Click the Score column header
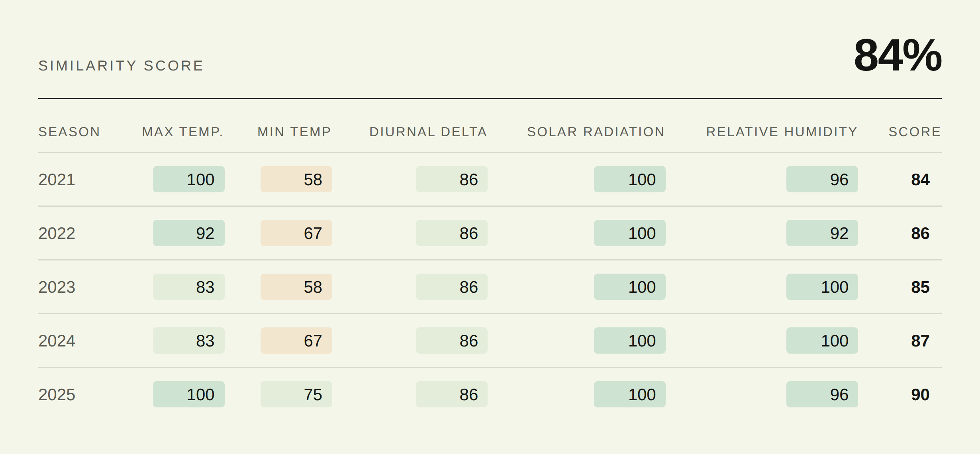Image resolution: width=980 pixels, height=454 pixels. (x=915, y=132)
